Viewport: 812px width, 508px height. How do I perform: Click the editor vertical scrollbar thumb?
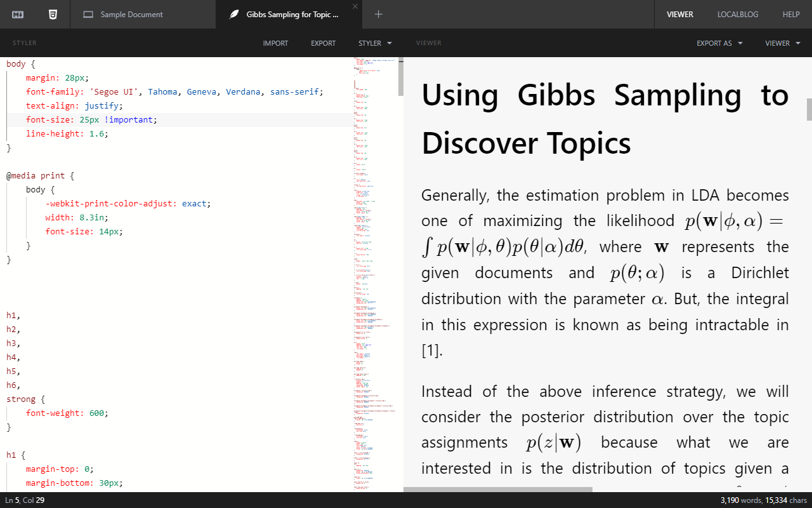400,76
